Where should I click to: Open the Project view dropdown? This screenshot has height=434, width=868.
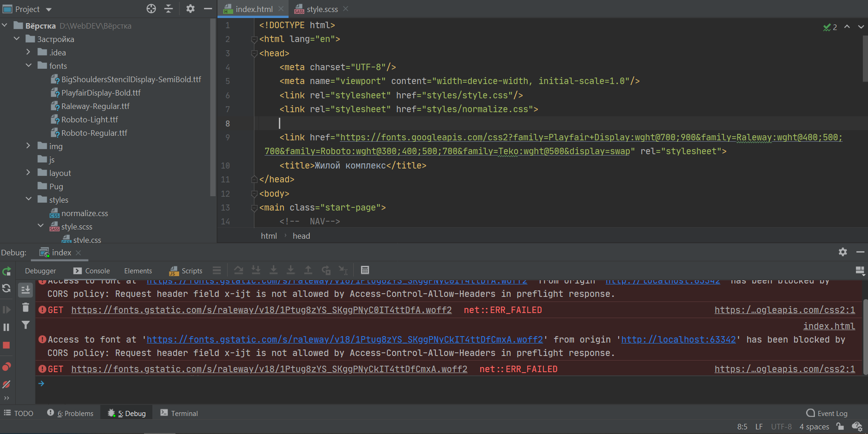pos(49,9)
